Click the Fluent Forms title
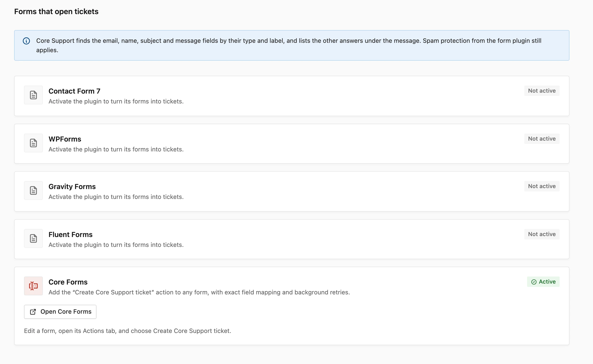The image size is (593, 364). pyautogui.click(x=71, y=234)
